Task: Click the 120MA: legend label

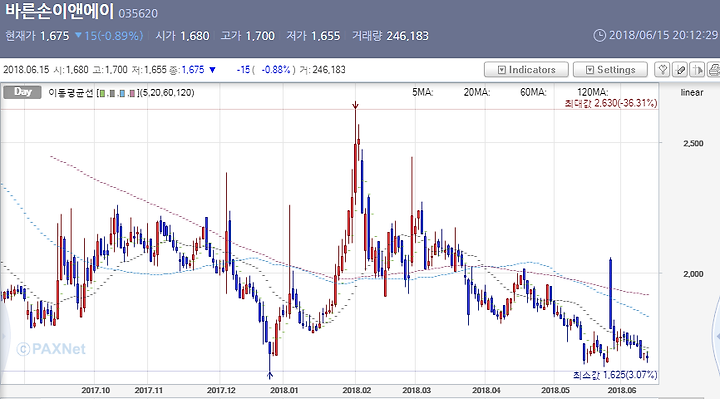Action: point(593,92)
